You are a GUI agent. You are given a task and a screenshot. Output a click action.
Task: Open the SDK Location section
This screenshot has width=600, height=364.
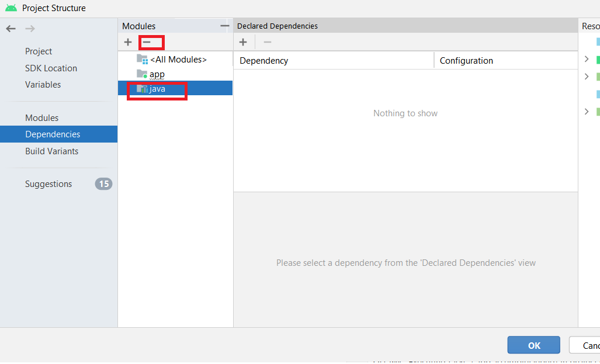pos(51,68)
